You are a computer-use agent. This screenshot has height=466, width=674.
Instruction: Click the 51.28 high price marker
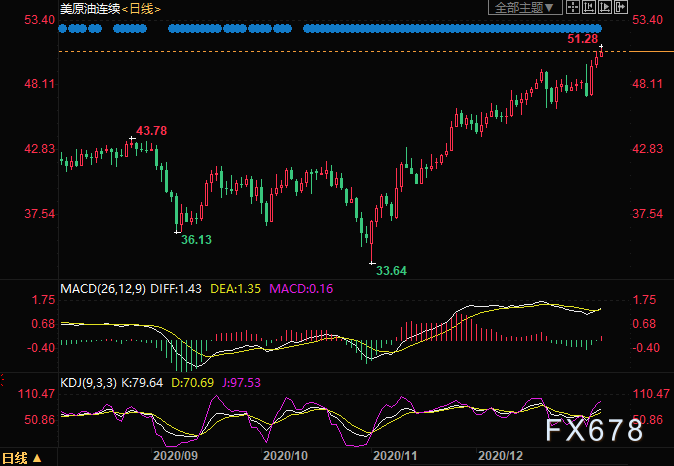pos(582,38)
